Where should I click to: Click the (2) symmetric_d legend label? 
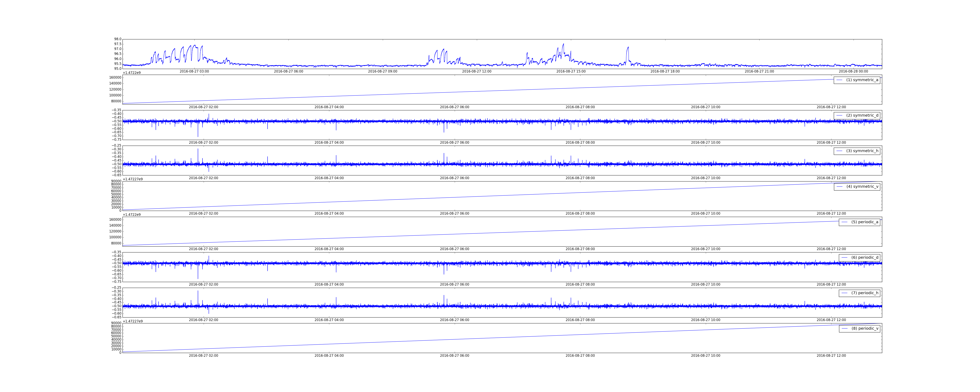tap(862, 115)
